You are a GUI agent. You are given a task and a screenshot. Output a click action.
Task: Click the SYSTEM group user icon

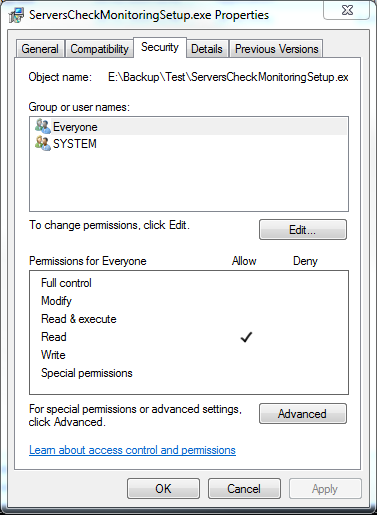[x=43, y=143]
